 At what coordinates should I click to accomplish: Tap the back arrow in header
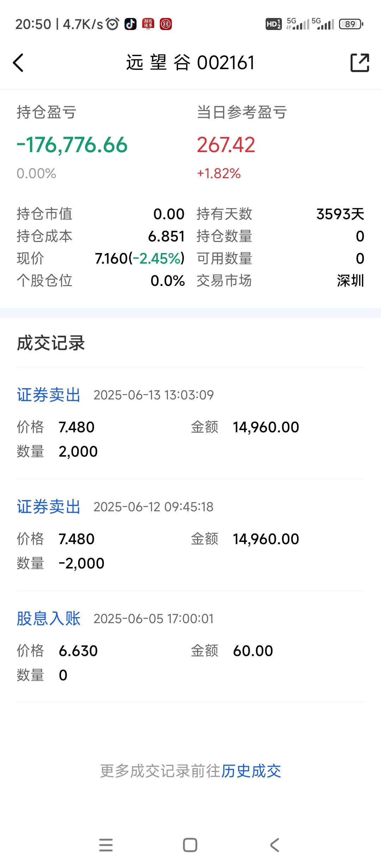[x=18, y=63]
